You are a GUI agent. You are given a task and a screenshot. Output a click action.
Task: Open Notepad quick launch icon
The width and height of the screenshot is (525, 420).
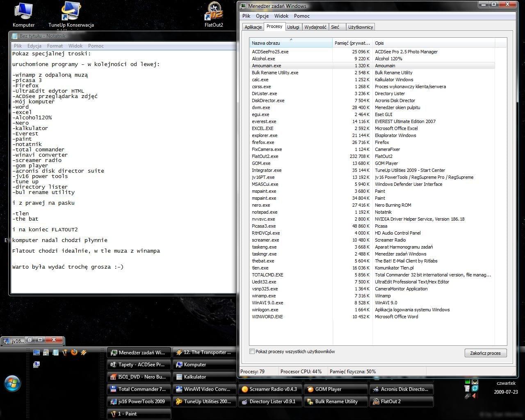tap(55, 352)
